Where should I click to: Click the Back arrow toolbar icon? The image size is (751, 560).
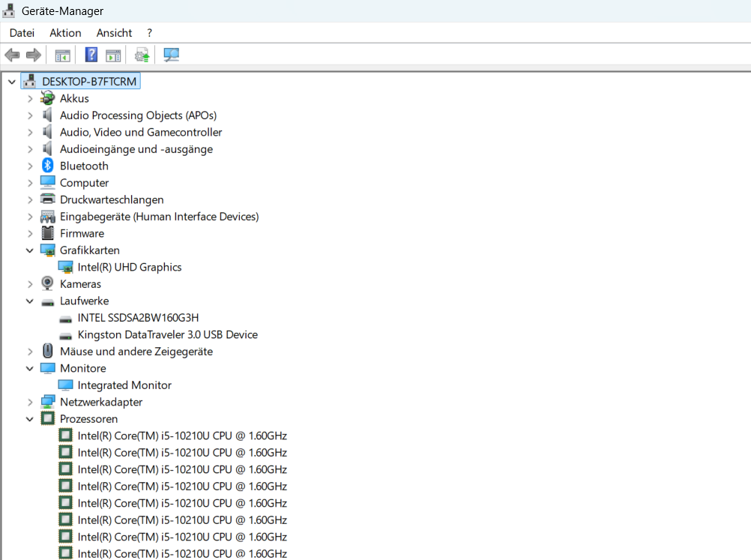[x=12, y=55]
